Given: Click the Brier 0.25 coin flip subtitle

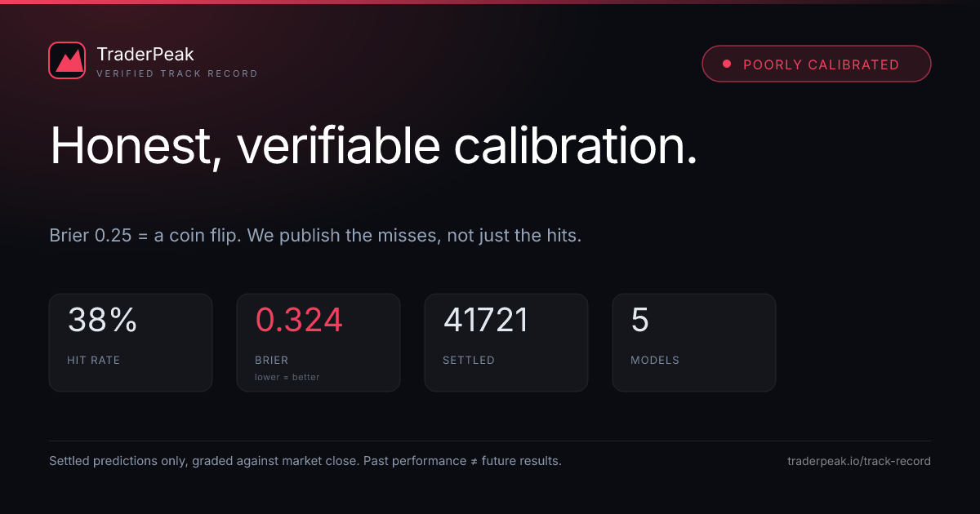Looking at the screenshot, I should tap(315, 236).
